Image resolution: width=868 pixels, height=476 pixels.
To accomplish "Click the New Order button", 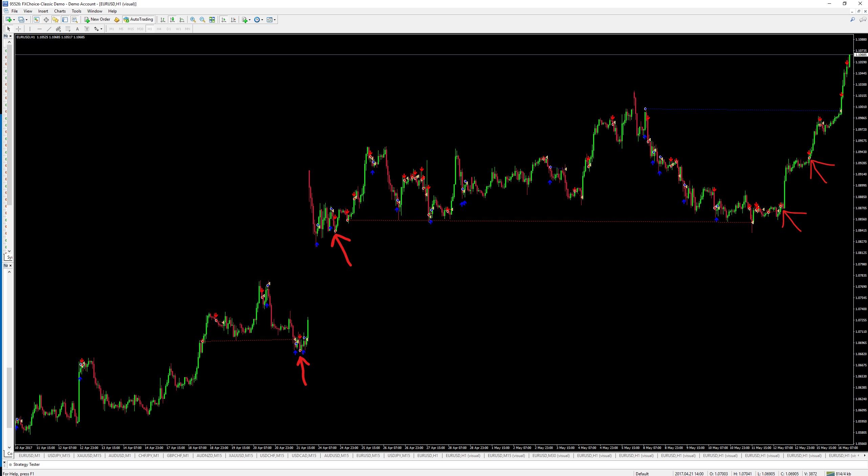I will click(97, 19).
